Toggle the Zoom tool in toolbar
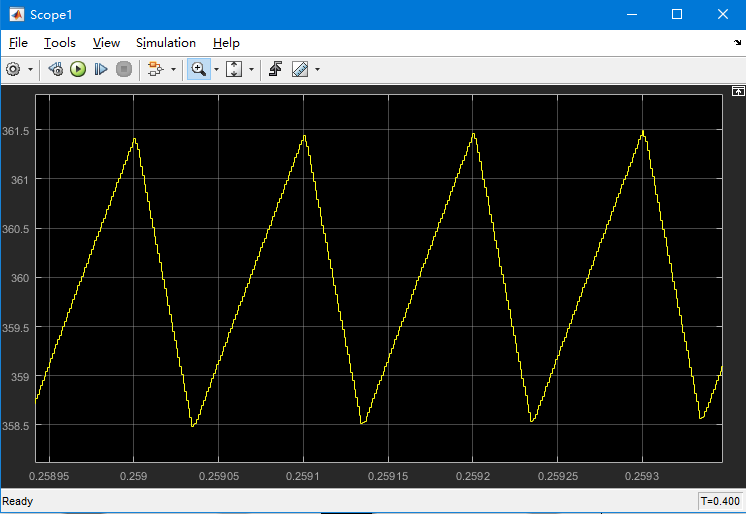Image resolution: width=746 pixels, height=514 pixels. point(198,69)
